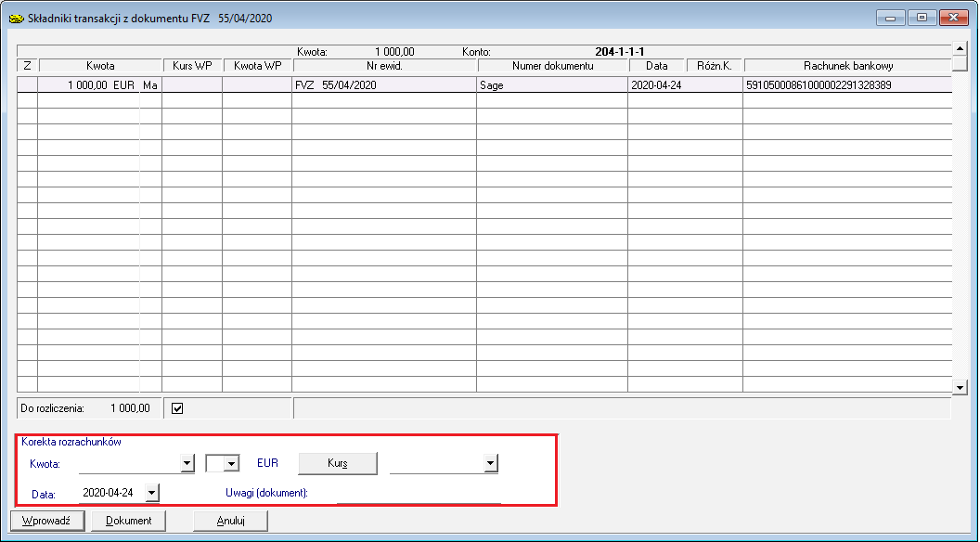The image size is (980, 542).
Task: Minimize the Składniki transakcji window
Action: click(x=891, y=18)
